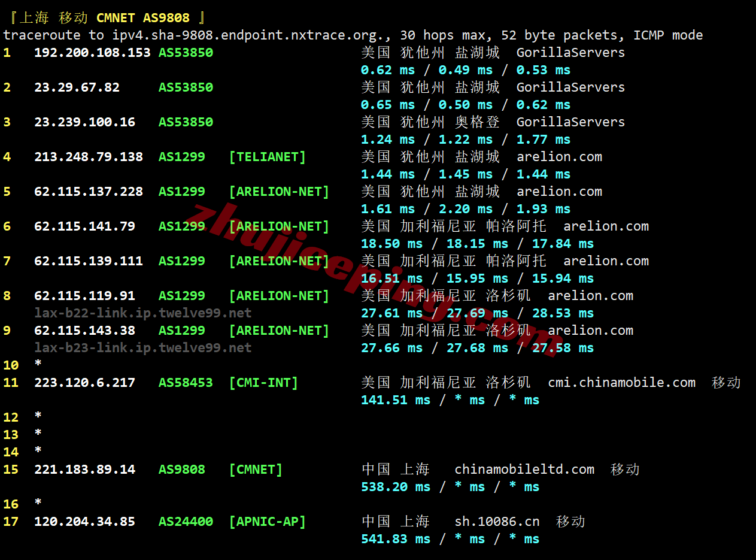Select the IP 62.115.139.111 at hop 7
Image resolution: width=756 pixels, height=560 pixels.
click(x=89, y=261)
